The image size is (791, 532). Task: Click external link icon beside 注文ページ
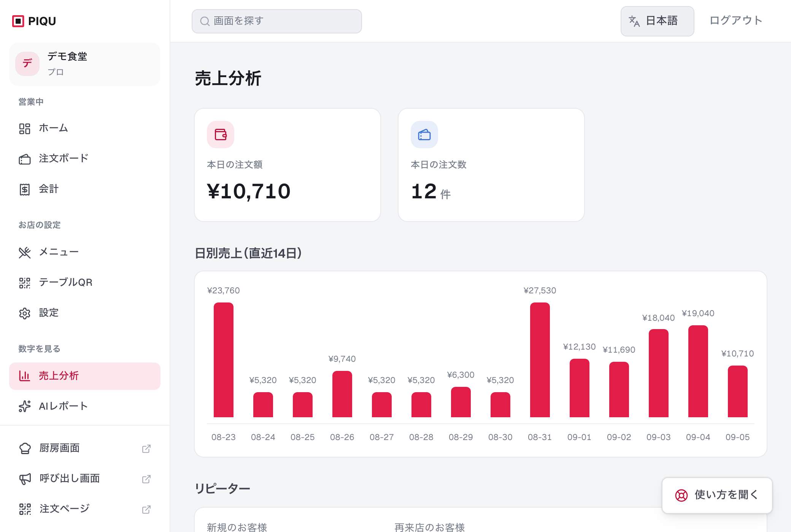click(146, 510)
